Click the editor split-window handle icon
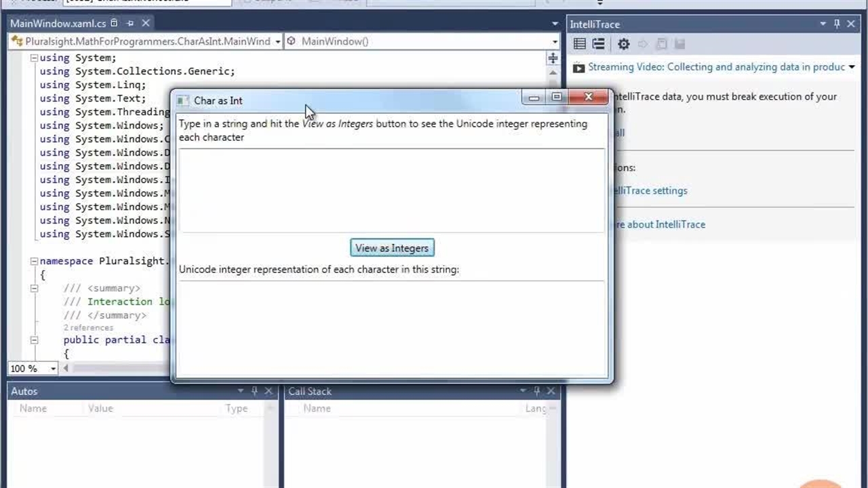The width and height of the screenshot is (868, 488). pyautogui.click(x=553, y=58)
